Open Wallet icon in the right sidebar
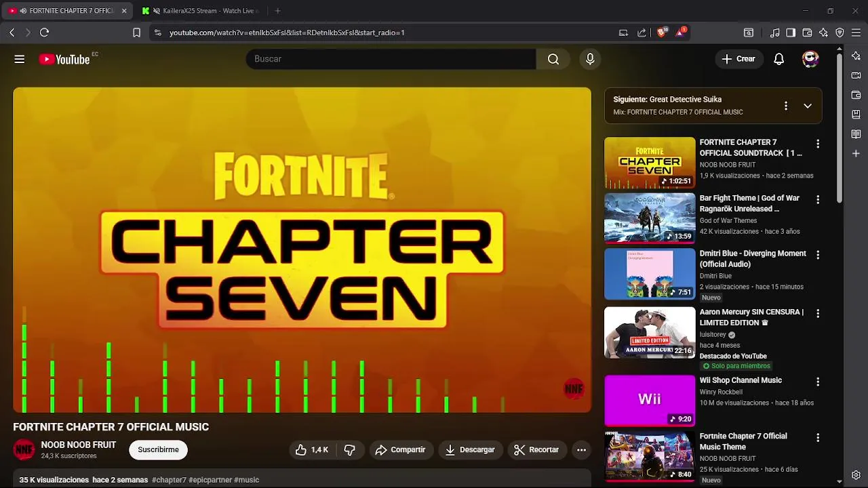 coord(856,95)
